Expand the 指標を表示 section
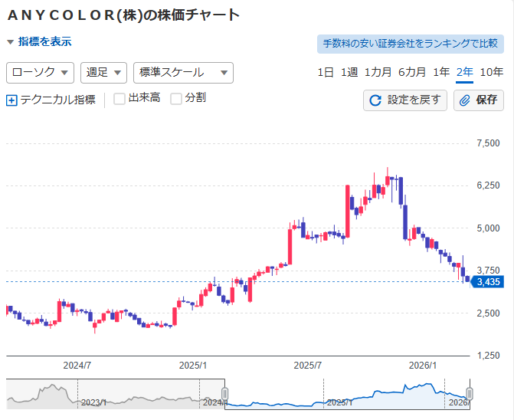514x420 pixels. pyautogui.click(x=39, y=42)
